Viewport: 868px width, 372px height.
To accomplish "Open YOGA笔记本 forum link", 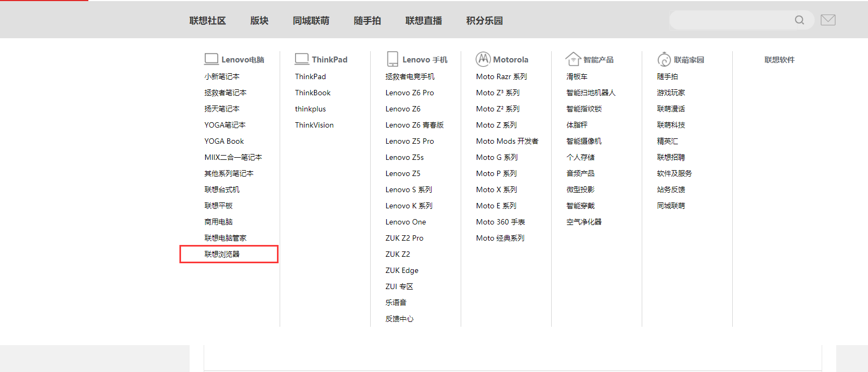I will tap(225, 125).
